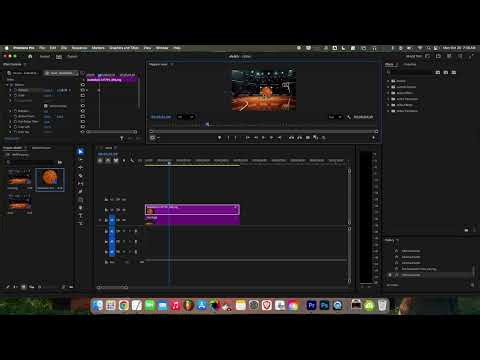This screenshot has width=480, height=360.
Task: Click Mark In button in Program monitor
Action: click(x=228, y=137)
